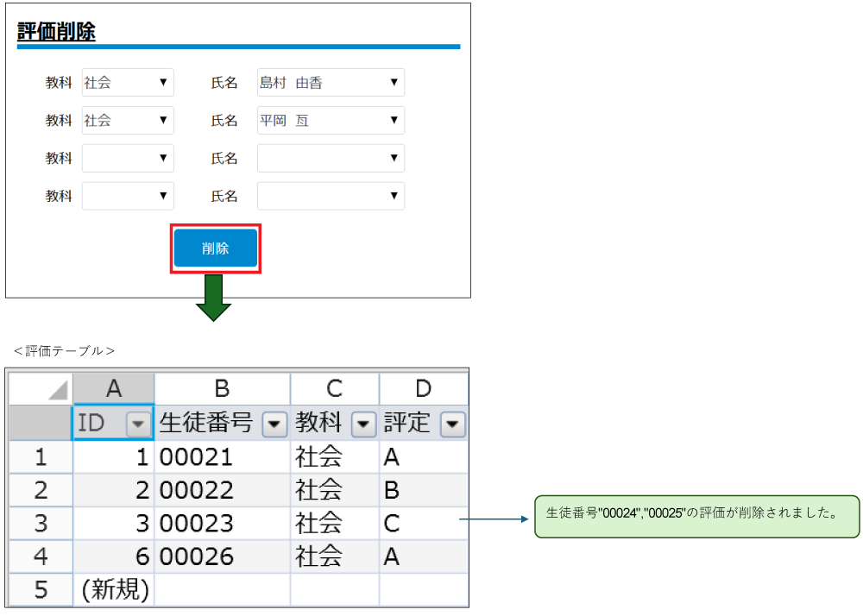Select column header C
The height and width of the screenshot is (616, 863).
[x=335, y=389]
